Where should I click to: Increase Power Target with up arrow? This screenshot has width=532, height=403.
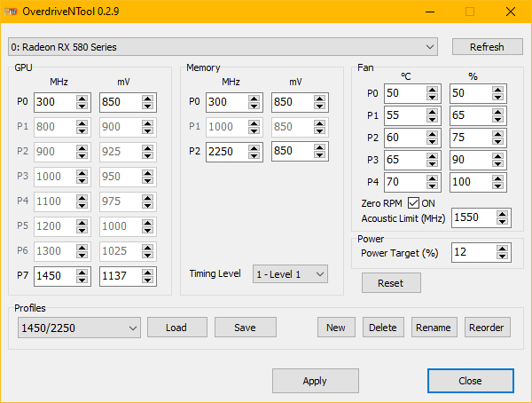click(502, 249)
